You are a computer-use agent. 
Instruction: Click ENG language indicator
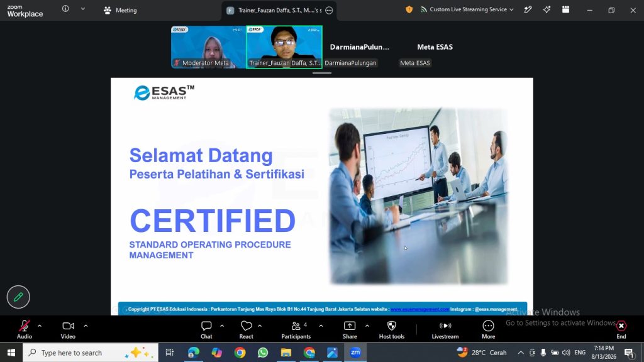579,353
